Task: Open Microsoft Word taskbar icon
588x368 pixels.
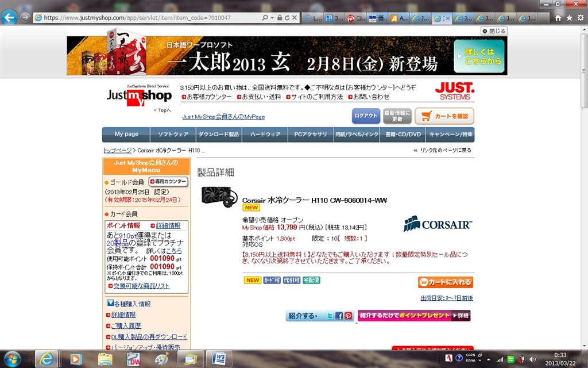Action: coord(219,359)
